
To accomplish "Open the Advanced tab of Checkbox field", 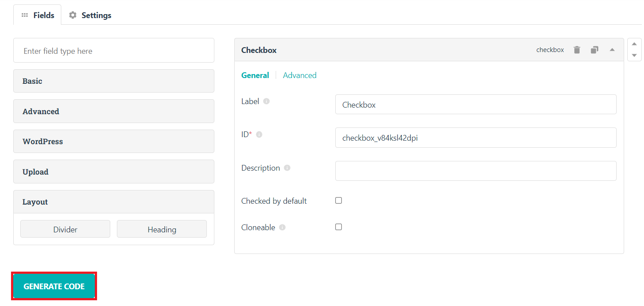I will click(x=300, y=75).
